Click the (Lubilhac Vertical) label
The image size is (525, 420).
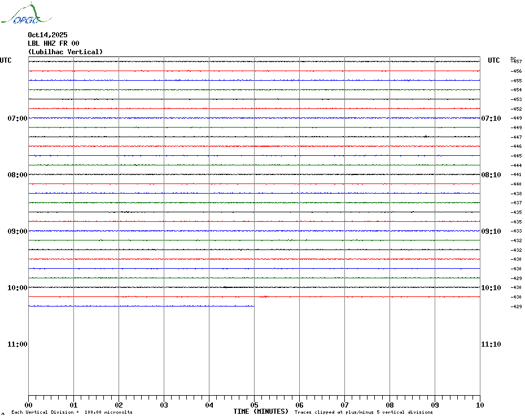point(65,52)
